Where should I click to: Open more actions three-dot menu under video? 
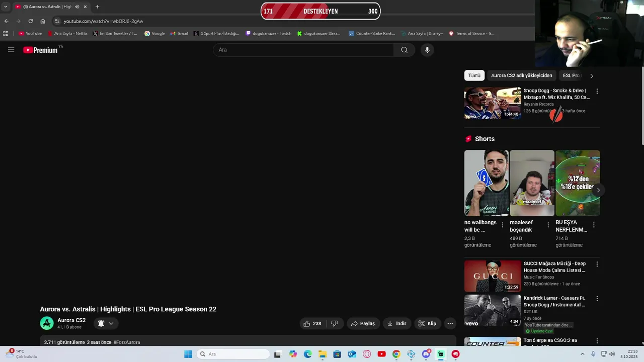click(450, 323)
